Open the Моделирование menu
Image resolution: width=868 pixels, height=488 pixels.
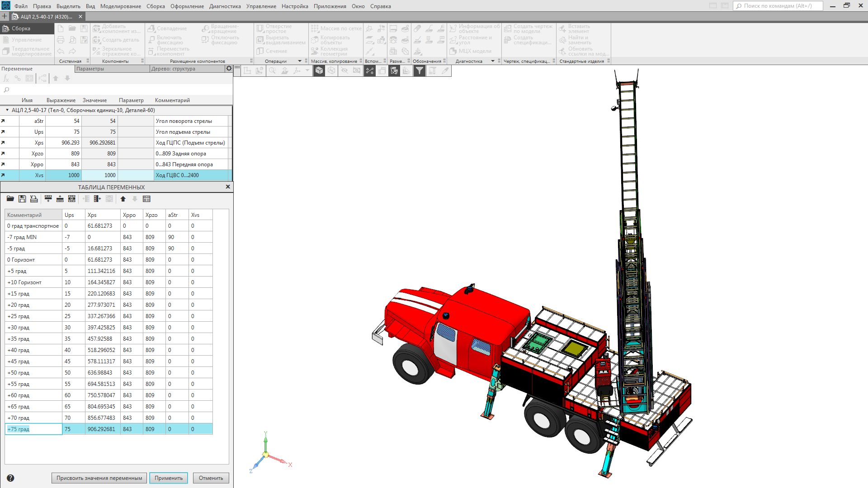coord(120,6)
